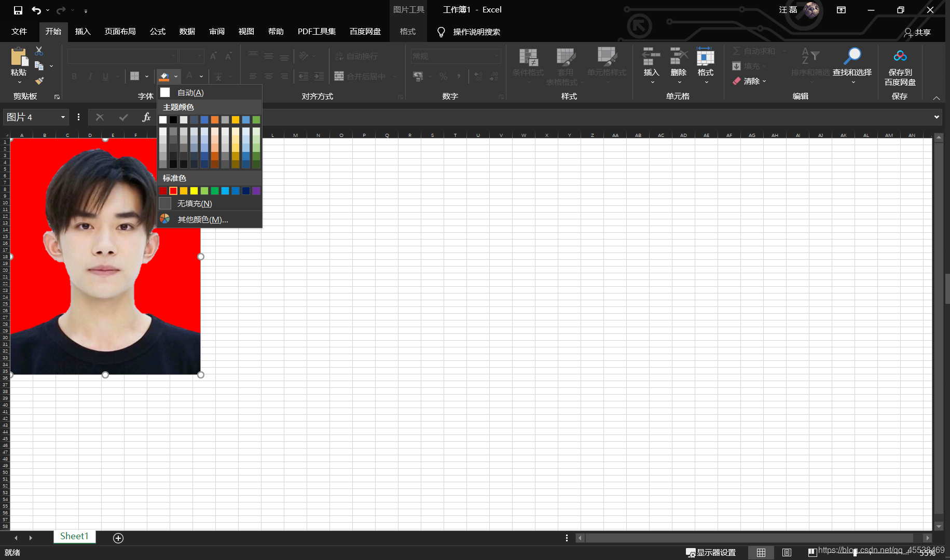Screen dimensions: 950x560
Task: Switch to the Page Layout ribbon tab
Action: (120, 32)
